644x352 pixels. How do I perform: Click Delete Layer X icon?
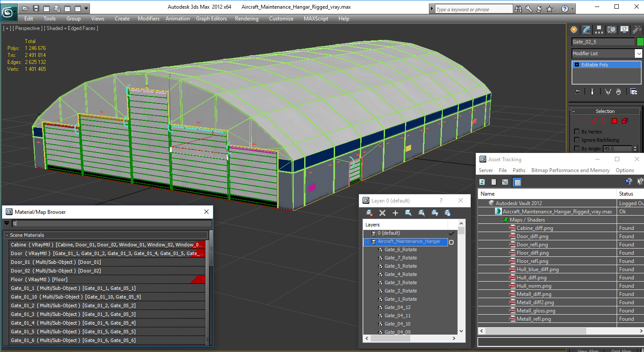pos(382,213)
